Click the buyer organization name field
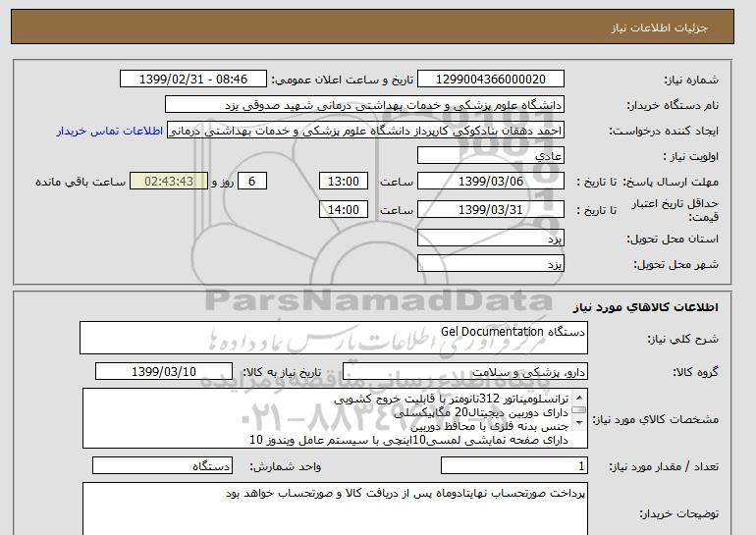Screen dimensions: 756x535 point(364,105)
